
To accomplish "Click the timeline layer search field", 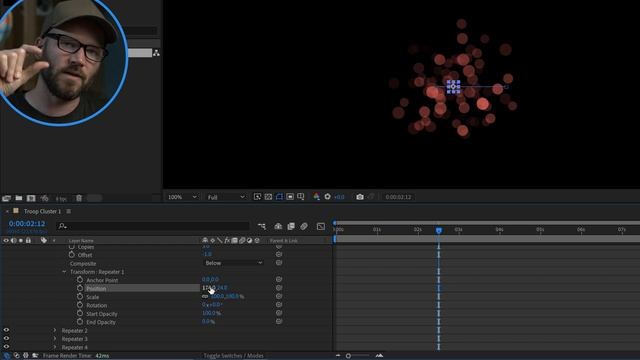I will coord(154,226).
